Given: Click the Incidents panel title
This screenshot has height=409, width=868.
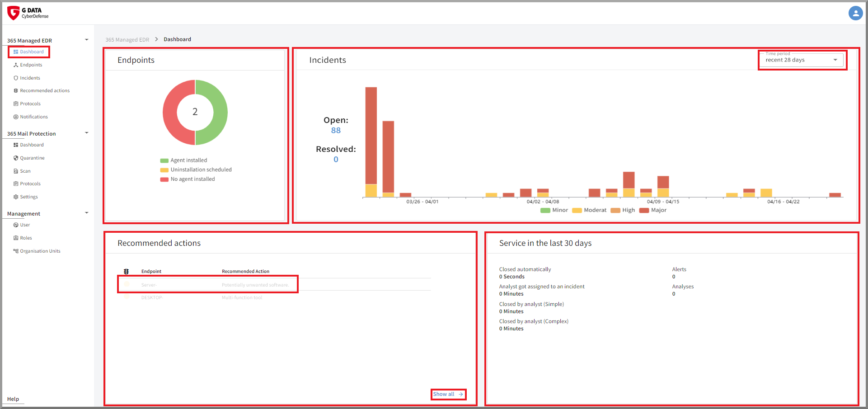Looking at the screenshot, I should click(328, 60).
